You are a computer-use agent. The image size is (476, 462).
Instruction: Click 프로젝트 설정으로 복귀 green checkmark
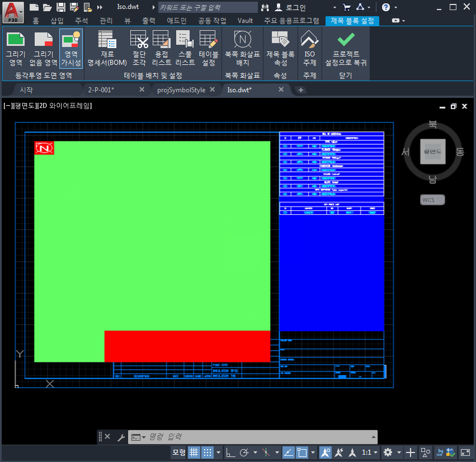tap(346, 49)
